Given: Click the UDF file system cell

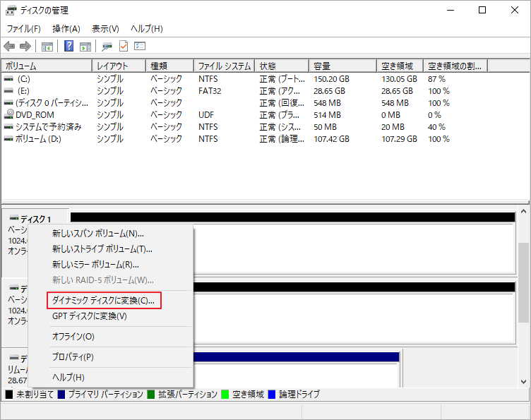Looking at the screenshot, I should (206, 115).
